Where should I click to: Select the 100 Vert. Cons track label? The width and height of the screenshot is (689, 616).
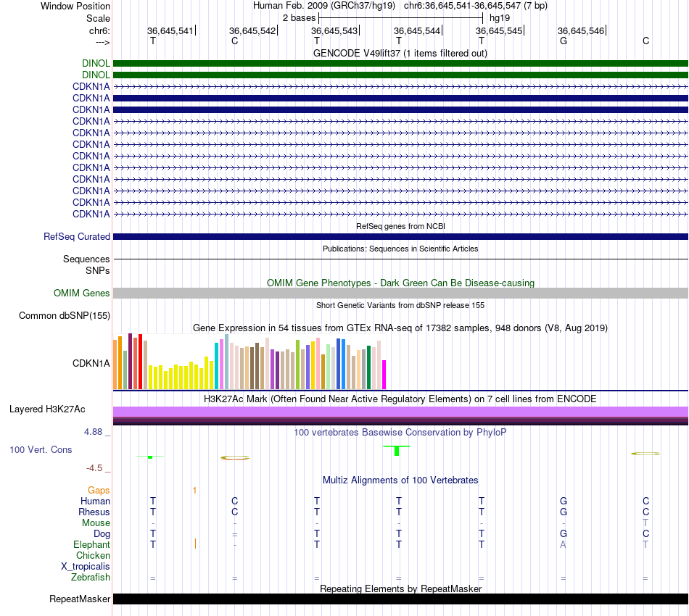(41, 449)
